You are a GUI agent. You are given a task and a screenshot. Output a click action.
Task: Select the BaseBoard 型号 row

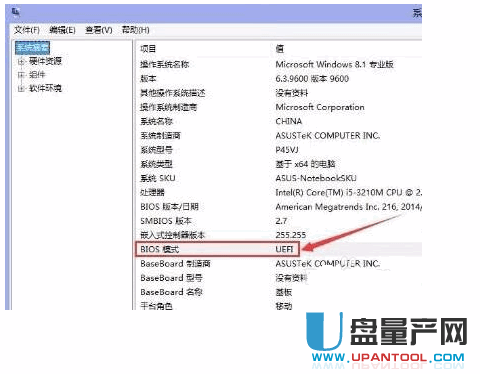point(171,278)
